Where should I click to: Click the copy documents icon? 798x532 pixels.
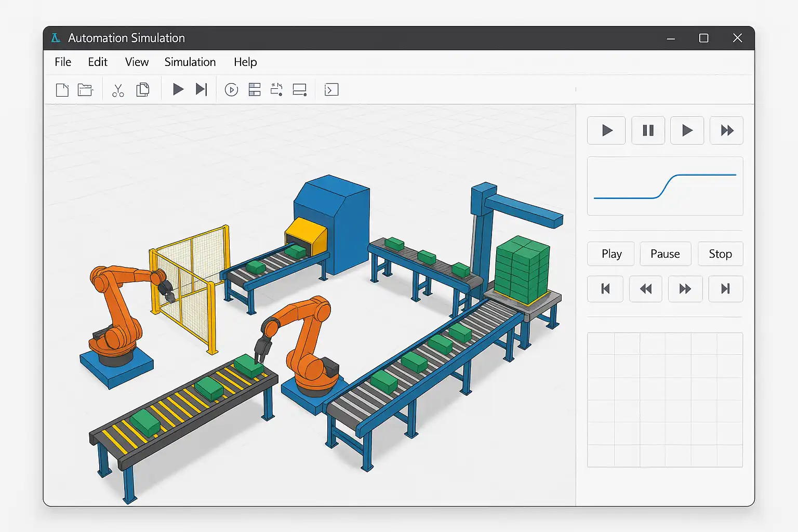(x=142, y=90)
